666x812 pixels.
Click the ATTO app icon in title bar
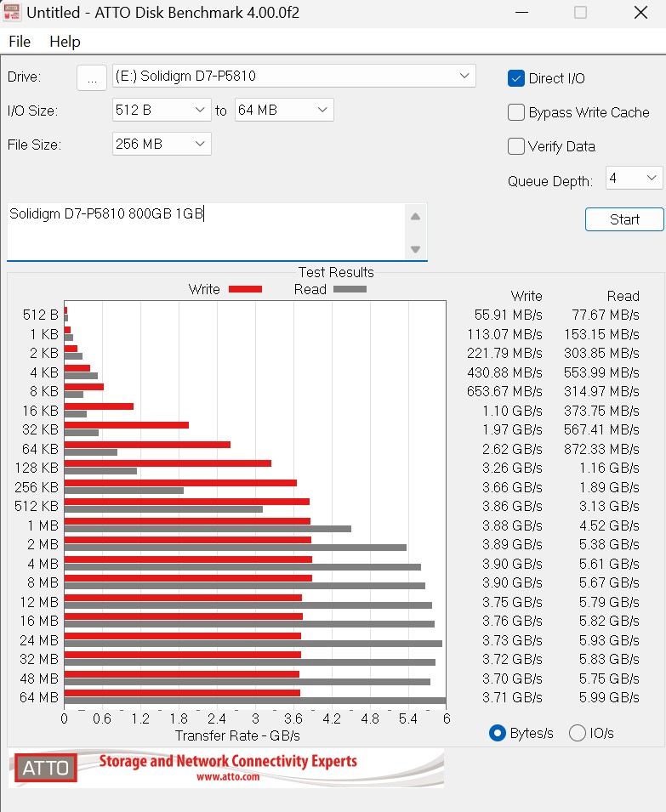[x=11, y=12]
